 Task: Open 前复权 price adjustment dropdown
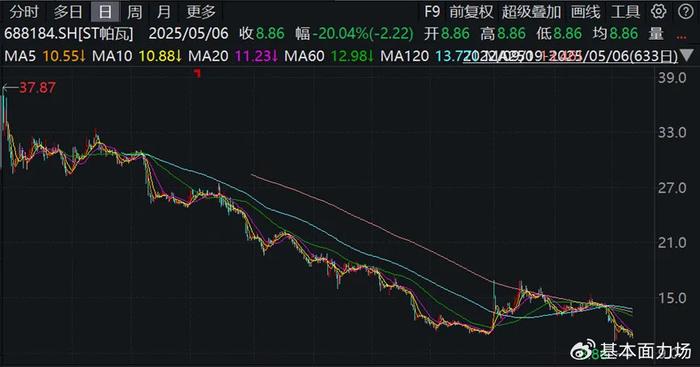pos(471,12)
